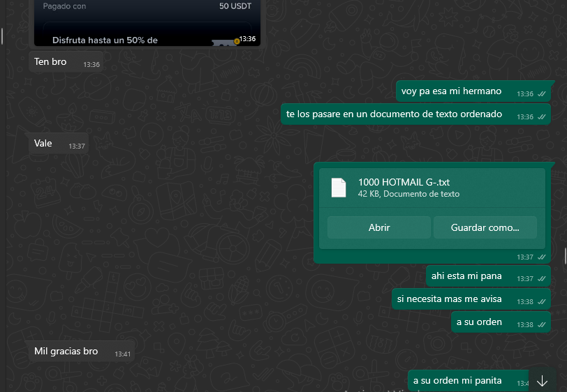The image size is (567, 392).
Task: Click read-receipt checkmarks on 'voy pa esa mi hermano'
Action: [x=541, y=94]
